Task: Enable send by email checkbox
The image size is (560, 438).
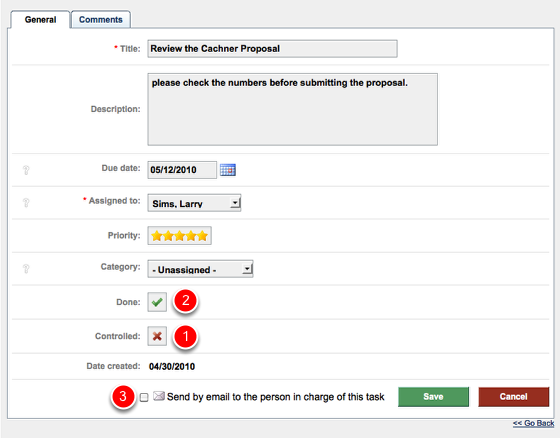Action: pyautogui.click(x=144, y=397)
